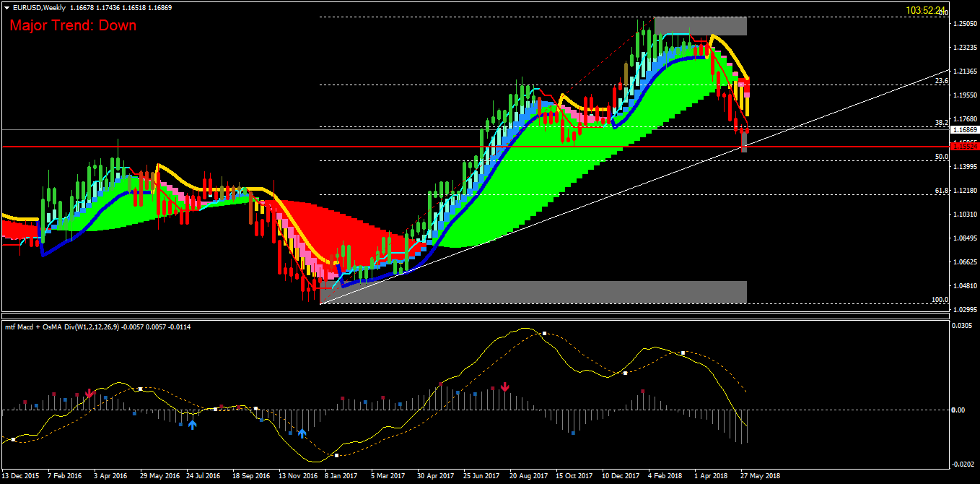The image size is (980, 484).
Task: Select the gray rectangle at the chart bottom
Action: [x=533, y=292]
